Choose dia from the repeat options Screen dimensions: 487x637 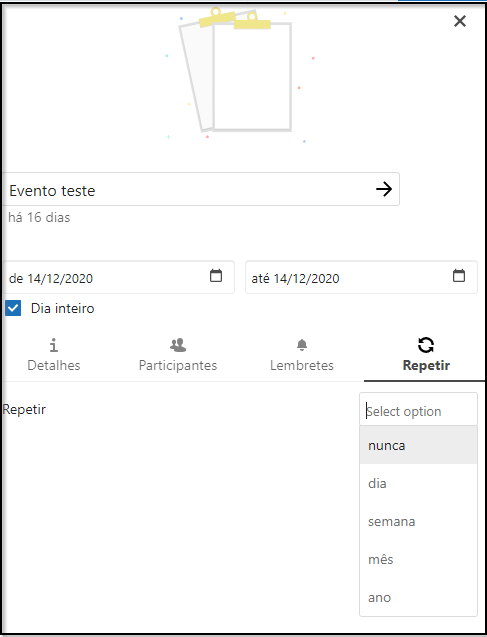[x=418, y=483]
